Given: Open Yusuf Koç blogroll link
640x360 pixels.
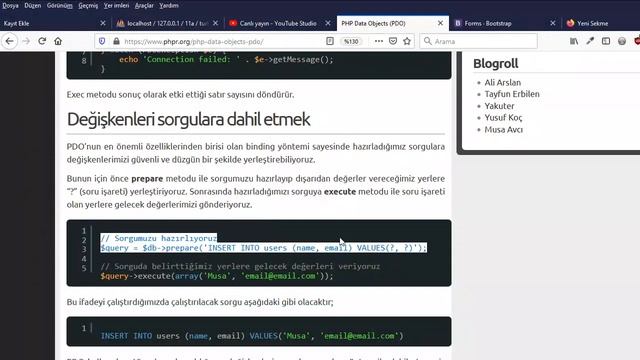Looking at the screenshot, I should point(503,118).
